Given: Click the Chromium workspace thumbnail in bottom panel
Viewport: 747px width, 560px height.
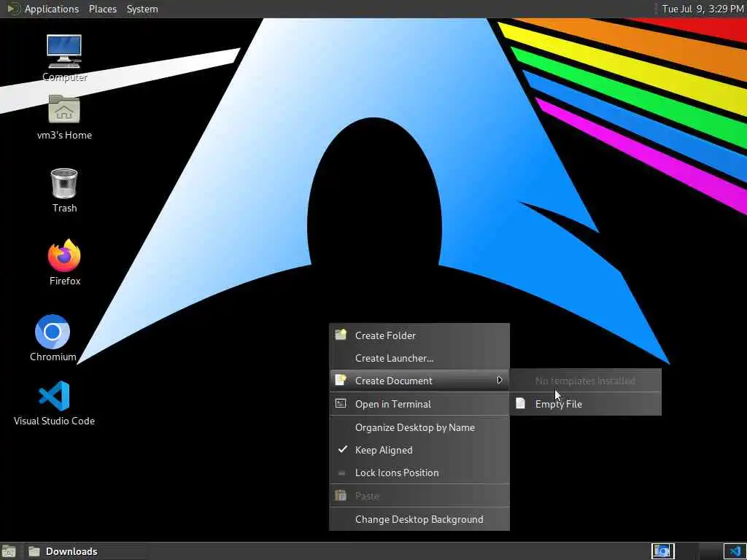Looking at the screenshot, I should click(x=662, y=551).
